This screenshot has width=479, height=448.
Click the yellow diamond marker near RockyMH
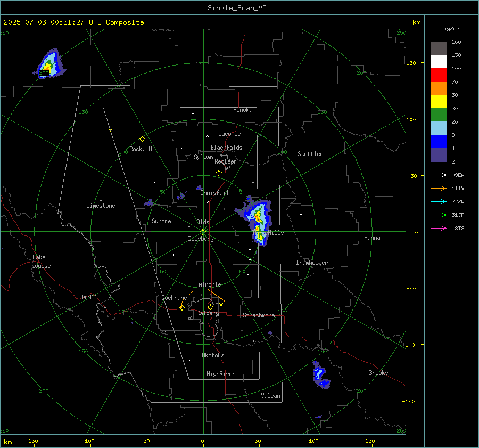[x=142, y=139]
